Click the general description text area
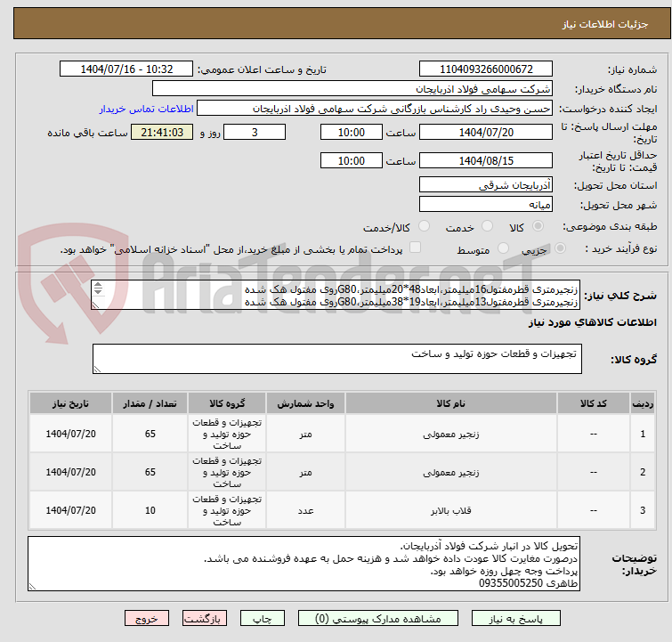Image resolution: width=672 pixels, height=642 pixels. click(x=336, y=295)
